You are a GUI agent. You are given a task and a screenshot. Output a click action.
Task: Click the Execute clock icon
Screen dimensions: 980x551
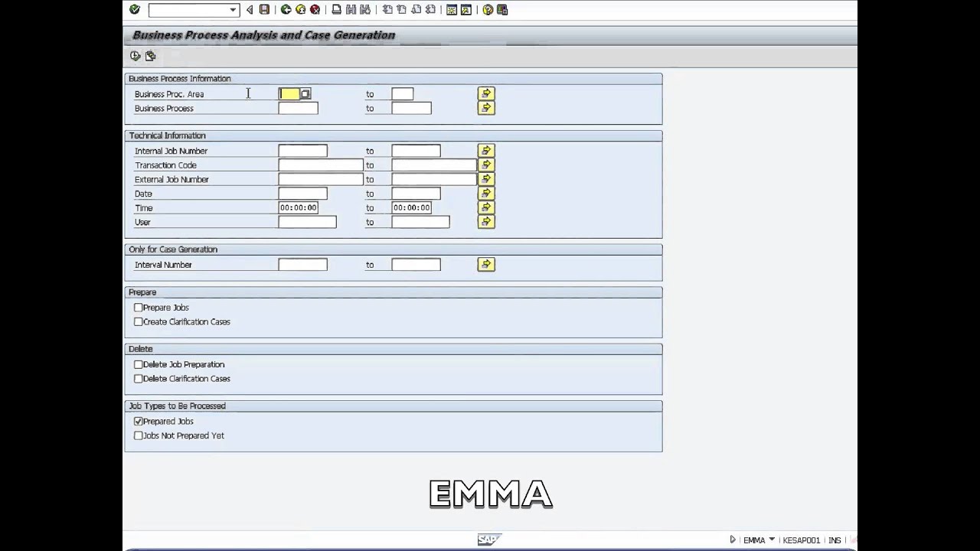(136, 56)
